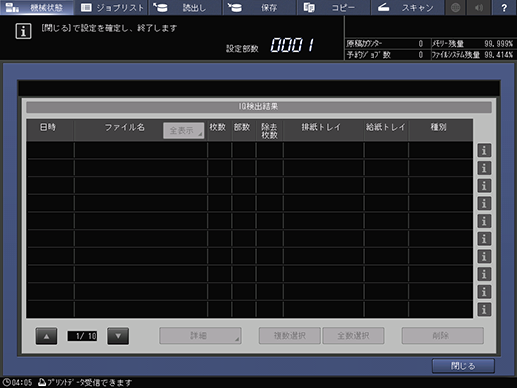Screen dimensions: 517x388
Task: Click the 設定部数 counter 0001
Action: [292, 45]
